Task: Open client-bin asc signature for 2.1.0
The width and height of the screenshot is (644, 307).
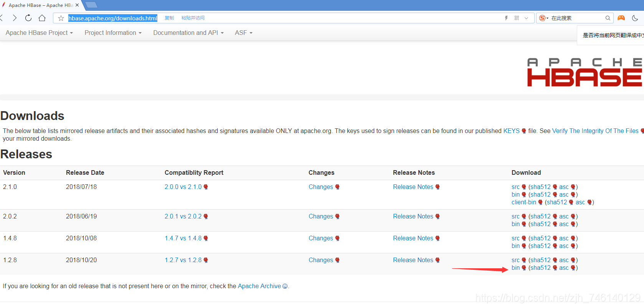Action: pyautogui.click(x=580, y=202)
